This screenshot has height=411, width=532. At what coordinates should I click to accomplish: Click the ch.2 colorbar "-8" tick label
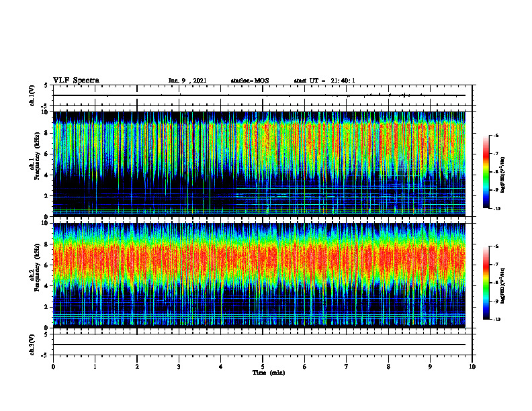[496, 283]
